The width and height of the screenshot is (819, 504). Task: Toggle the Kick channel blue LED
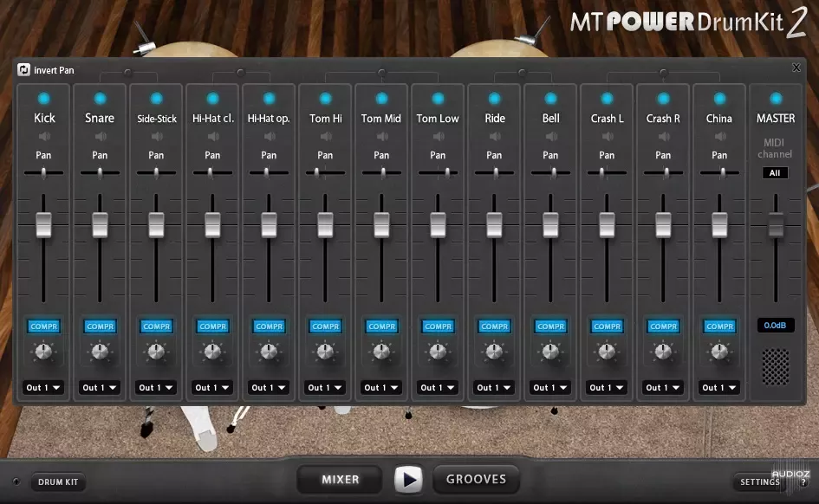[44, 98]
